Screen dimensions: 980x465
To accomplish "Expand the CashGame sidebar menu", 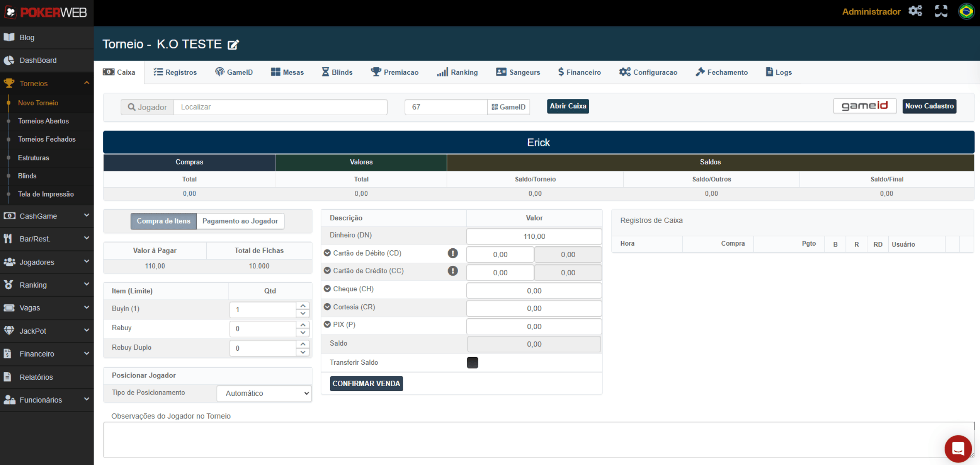I will point(47,216).
